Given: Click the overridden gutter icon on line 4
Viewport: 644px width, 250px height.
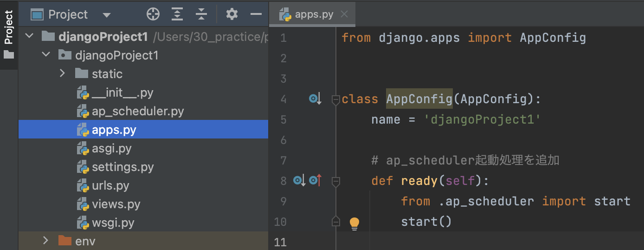Looking at the screenshot, I should point(316,99).
